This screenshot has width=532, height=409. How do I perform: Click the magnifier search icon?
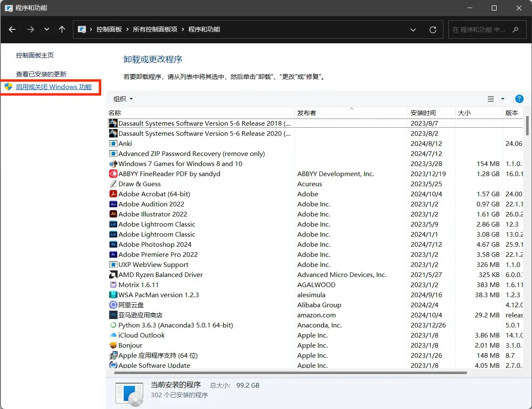(516, 30)
